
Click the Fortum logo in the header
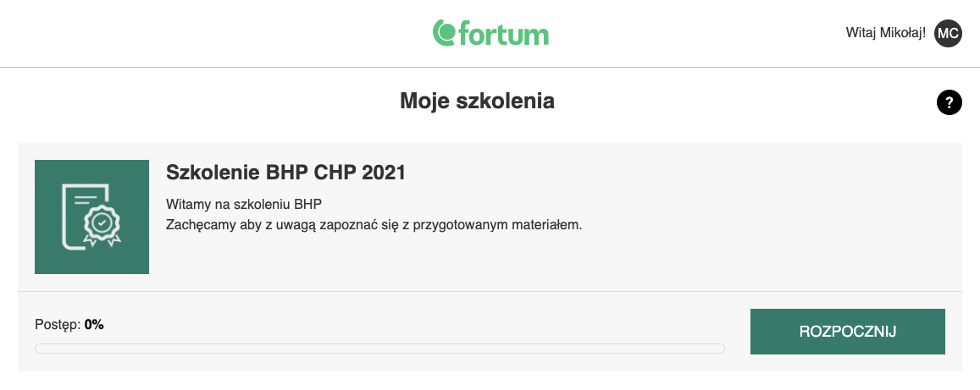coord(490,33)
